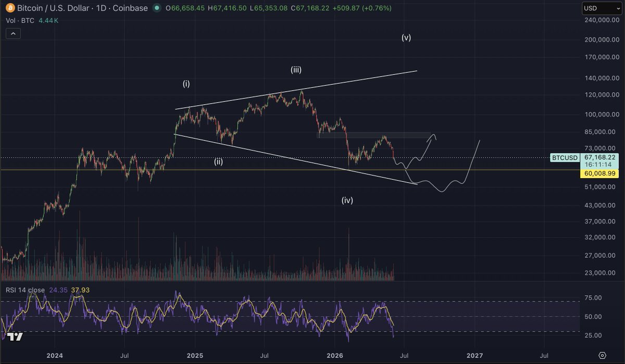Image resolution: width=625 pixels, height=364 pixels.
Task: Click the Jul label after 2027
Action: pos(544,356)
